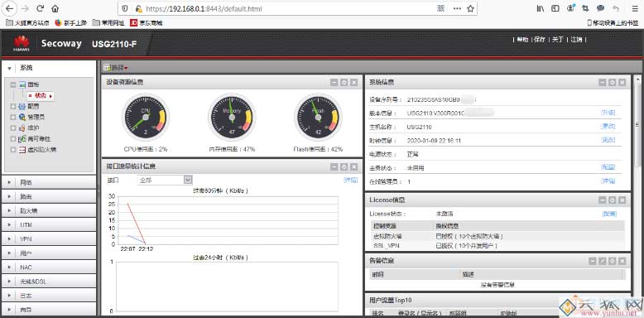Click the padlock security icon in address bar
The height and width of the screenshot is (318, 644).
pos(138,8)
